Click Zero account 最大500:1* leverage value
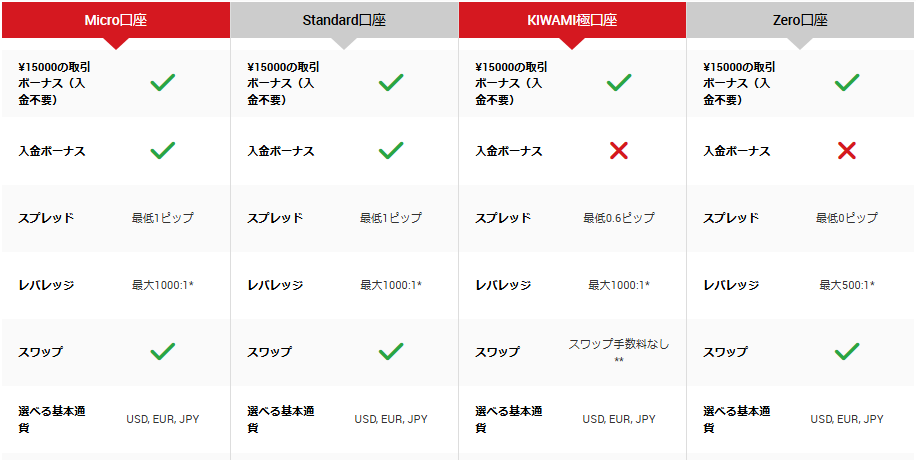The height and width of the screenshot is (460, 916). tap(846, 285)
